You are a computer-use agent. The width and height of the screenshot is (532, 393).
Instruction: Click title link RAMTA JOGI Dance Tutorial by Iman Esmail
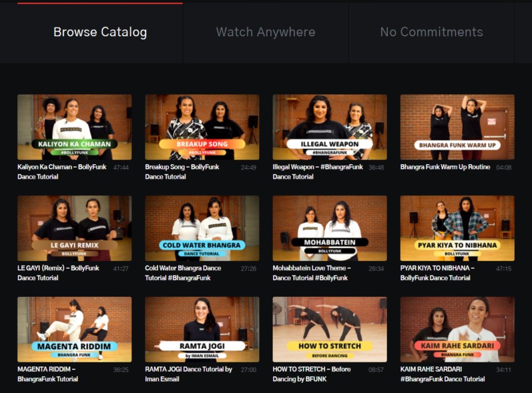[189, 374]
